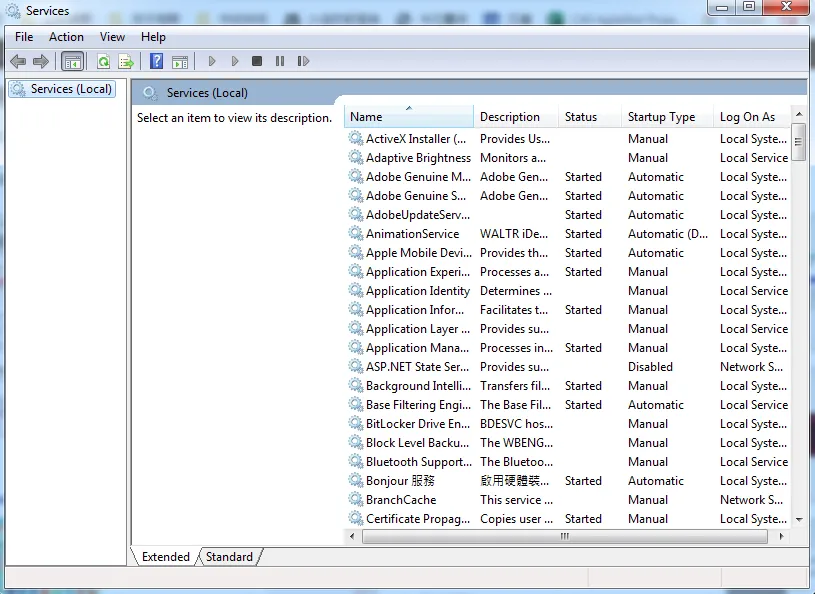Select Services (Local) in the console tree
This screenshot has width=815, height=594.
click(62, 89)
